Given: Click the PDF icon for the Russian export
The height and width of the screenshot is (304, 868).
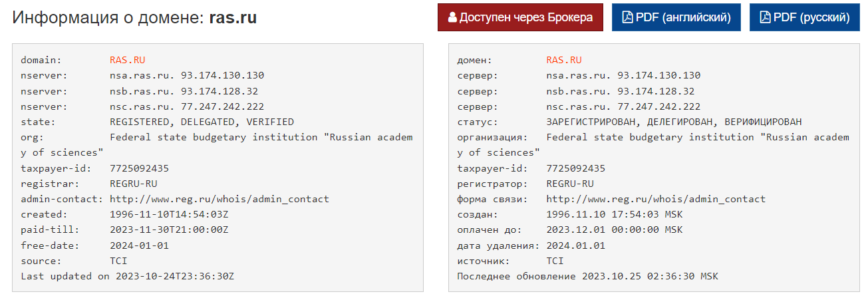Looking at the screenshot, I should pos(765,17).
